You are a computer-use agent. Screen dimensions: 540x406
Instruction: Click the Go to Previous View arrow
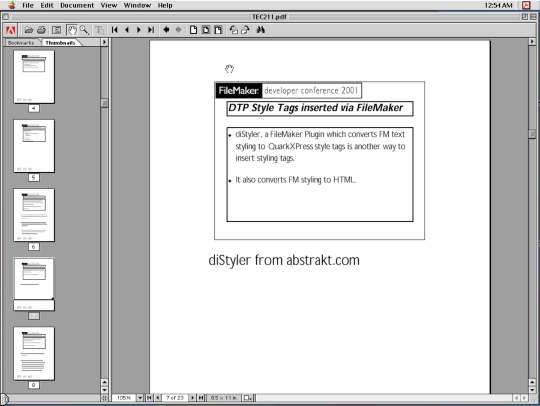[166, 30]
